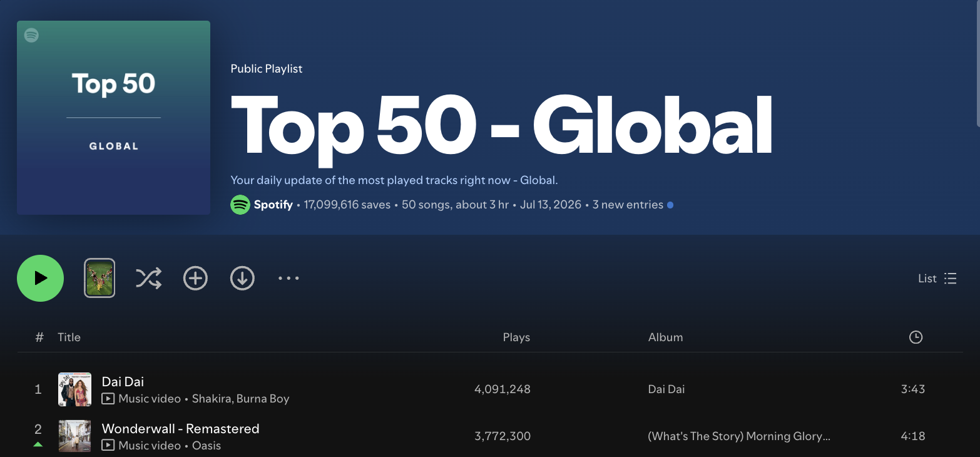Viewport: 980px width, 457px height.
Task: Click the blue new entries dot
Action: (x=670, y=205)
